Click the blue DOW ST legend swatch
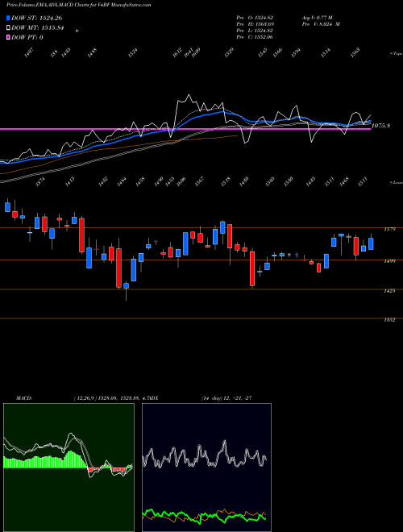403x532 pixels. 9,18
